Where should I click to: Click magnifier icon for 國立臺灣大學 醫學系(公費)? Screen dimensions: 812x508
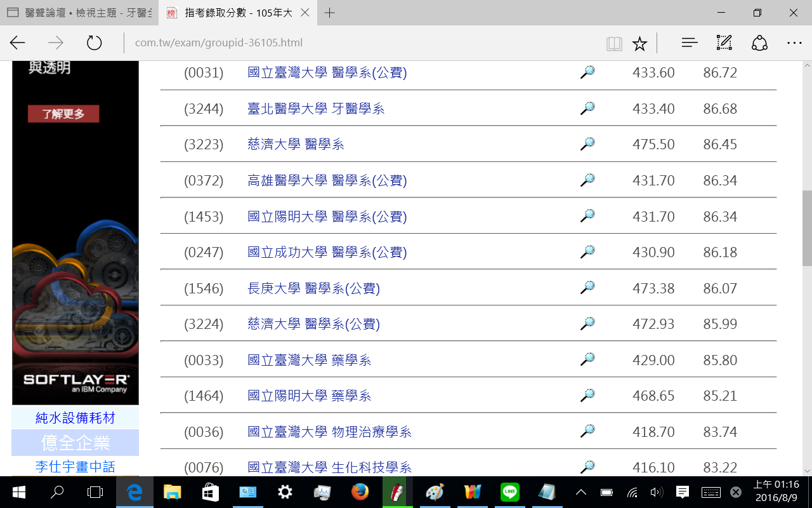point(587,72)
